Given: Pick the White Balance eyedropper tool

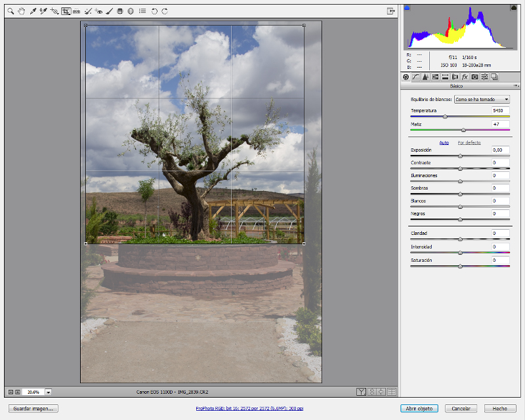Looking at the screenshot, I should (32, 11).
